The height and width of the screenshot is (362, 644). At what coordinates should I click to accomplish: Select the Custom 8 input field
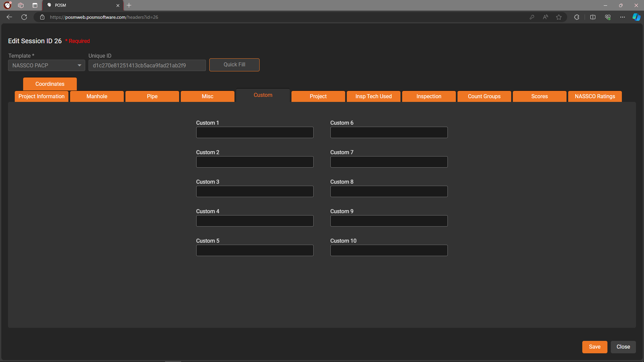point(389,191)
